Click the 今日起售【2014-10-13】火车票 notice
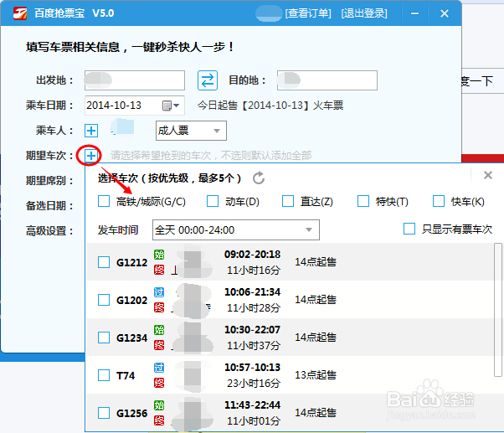 270,106
